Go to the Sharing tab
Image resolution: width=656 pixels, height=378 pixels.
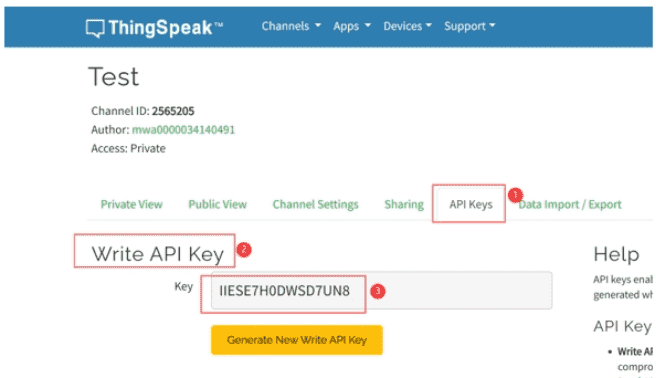[404, 204]
